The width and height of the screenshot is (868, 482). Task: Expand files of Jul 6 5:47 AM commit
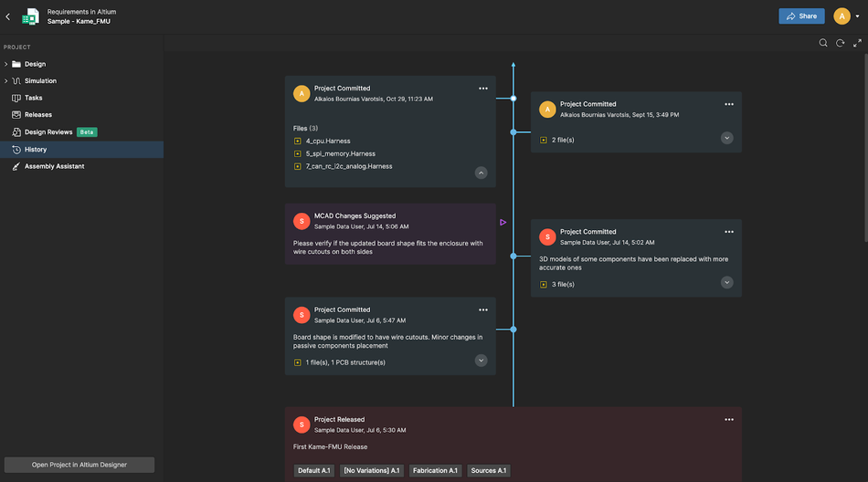tap(482, 361)
